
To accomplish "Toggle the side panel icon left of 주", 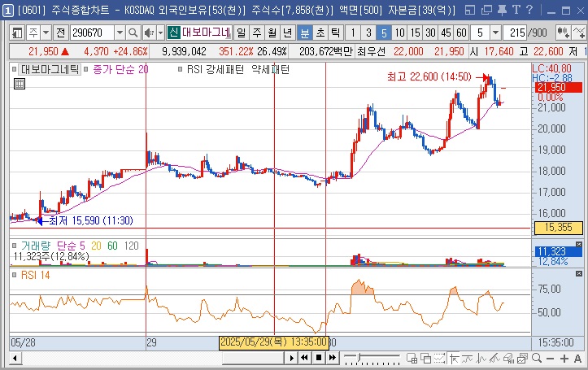I will pos(17,33).
